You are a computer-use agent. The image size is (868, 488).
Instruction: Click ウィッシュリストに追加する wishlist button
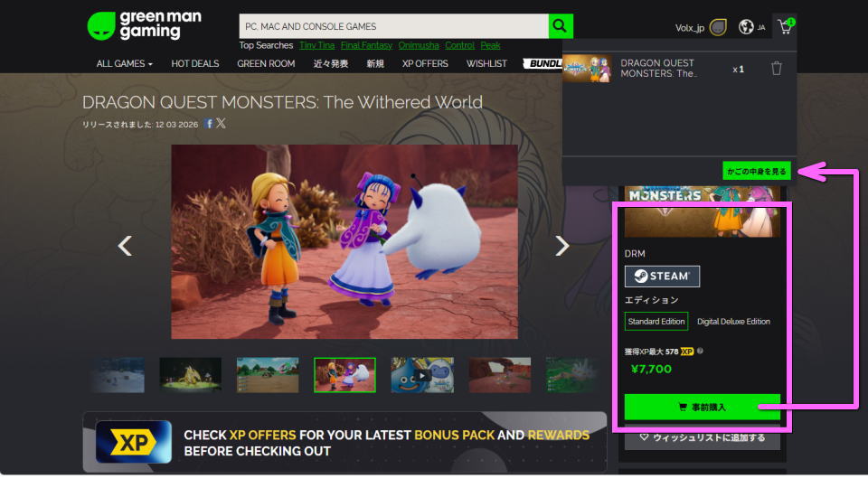pos(702,437)
